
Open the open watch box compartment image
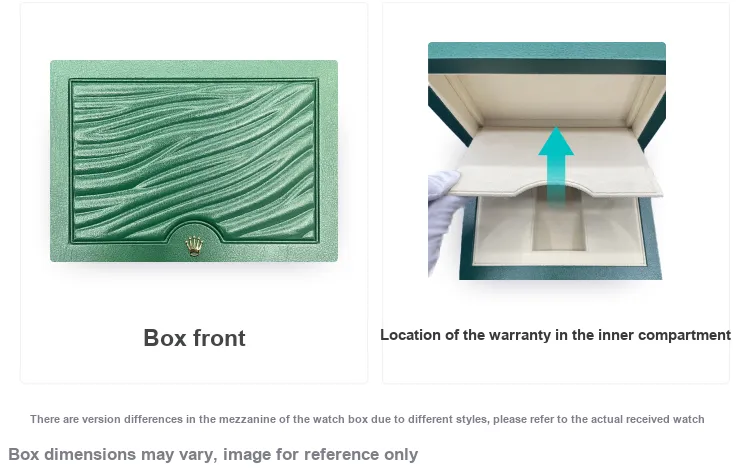click(547, 161)
